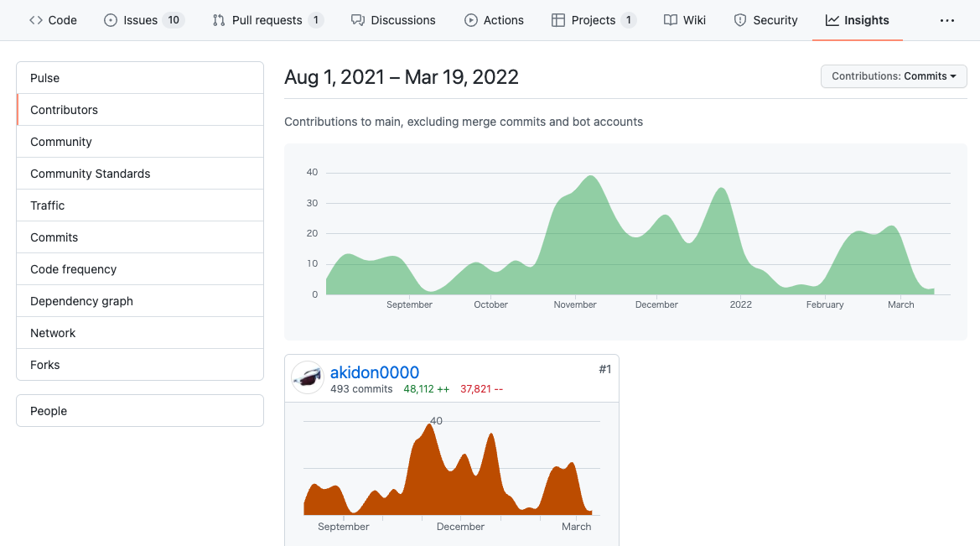Click the Projects table icon
Viewport: 980px width, 546px height.
(558, 20)
